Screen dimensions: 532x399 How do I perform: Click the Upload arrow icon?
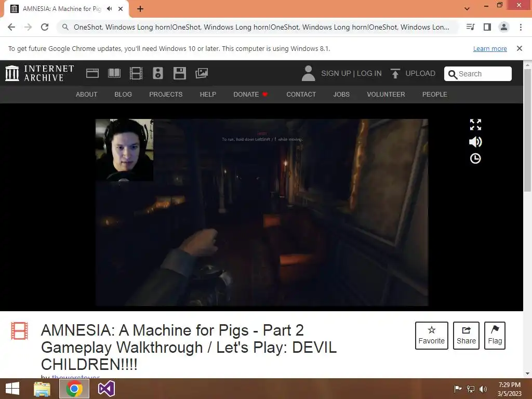[395, 73]
